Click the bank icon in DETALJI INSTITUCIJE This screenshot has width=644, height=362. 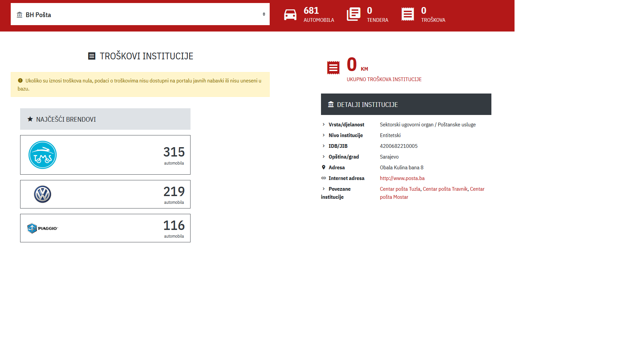point(331,104)
